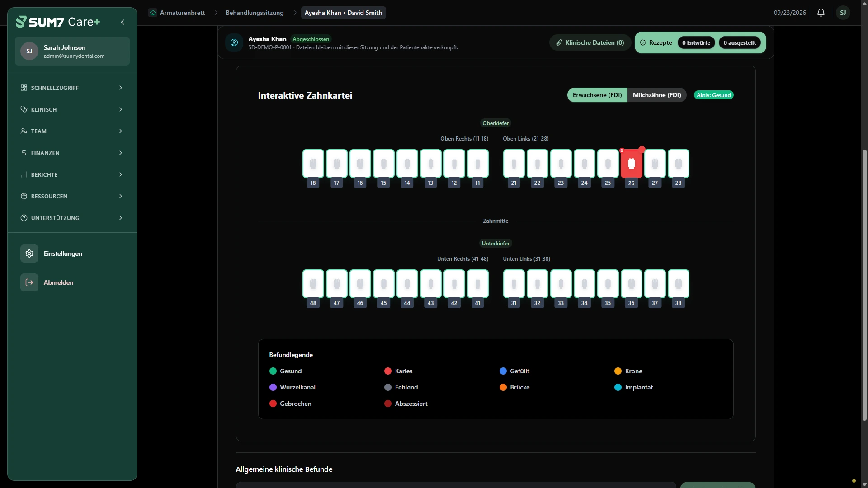Expand the Berichte sidebar section
868x488 pixels.
(x=72, y=174)
